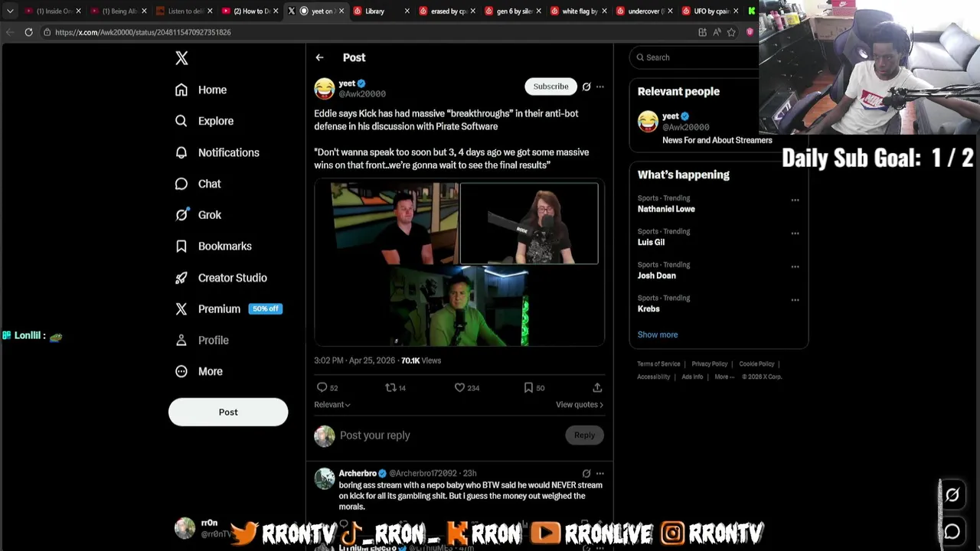Viewport: 980px width, 551px height.
Task: Click the Grok floating icon at bottom right
Action: [952, 495]
